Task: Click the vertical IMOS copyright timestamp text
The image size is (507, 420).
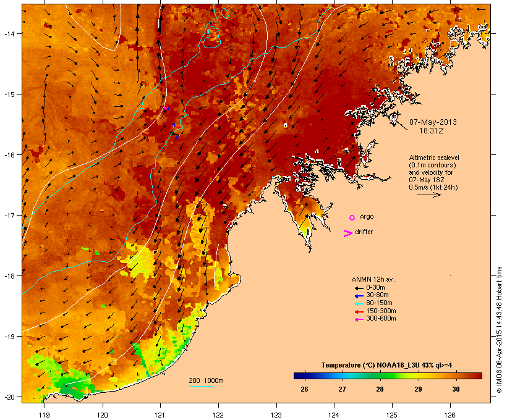Action: (x=499, y=330)
